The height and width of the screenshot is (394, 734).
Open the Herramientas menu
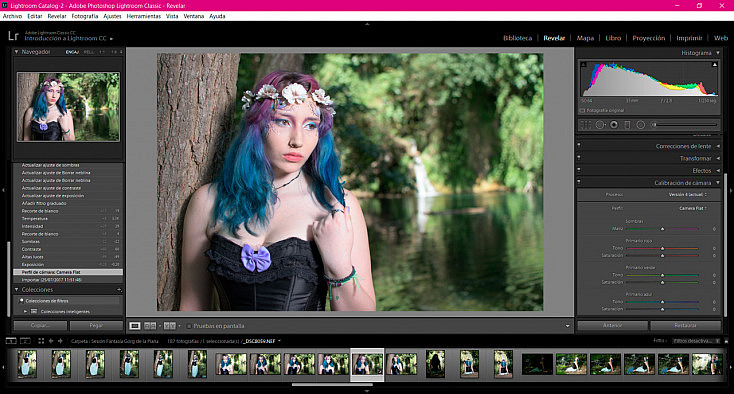point(144,16)
